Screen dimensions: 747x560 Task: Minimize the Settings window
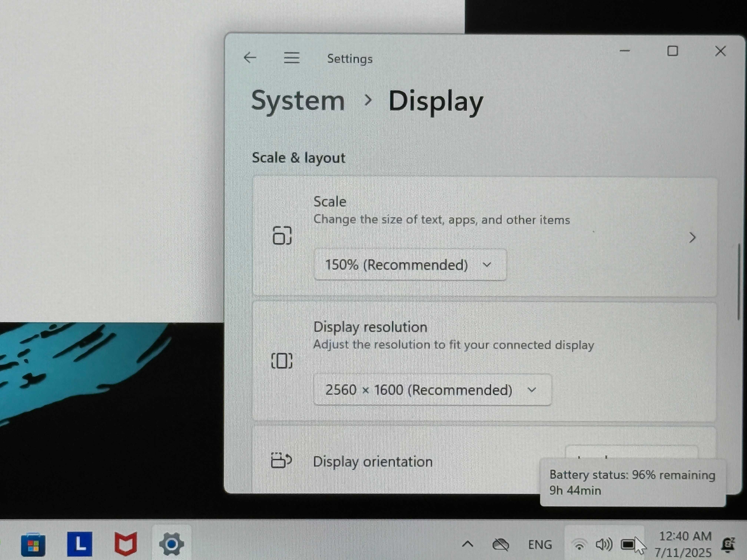pos(625,51)
